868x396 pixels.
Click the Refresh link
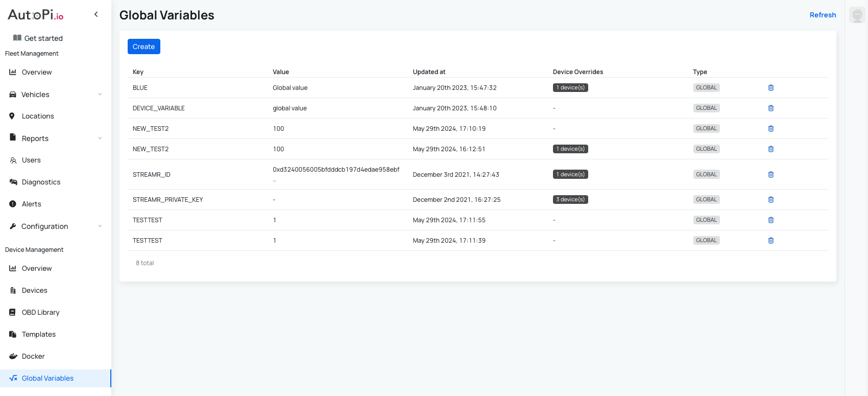[x=823, y=15]
